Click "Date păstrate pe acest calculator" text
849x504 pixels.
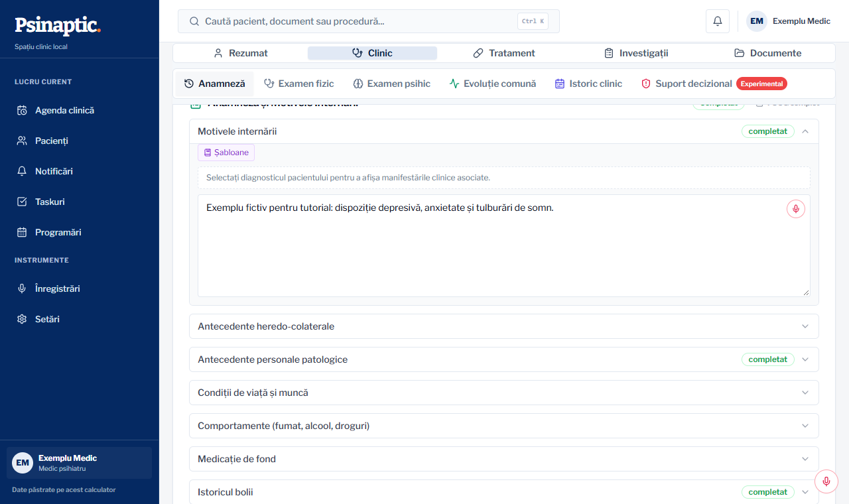pyautogui.click(x=64, y=490)
